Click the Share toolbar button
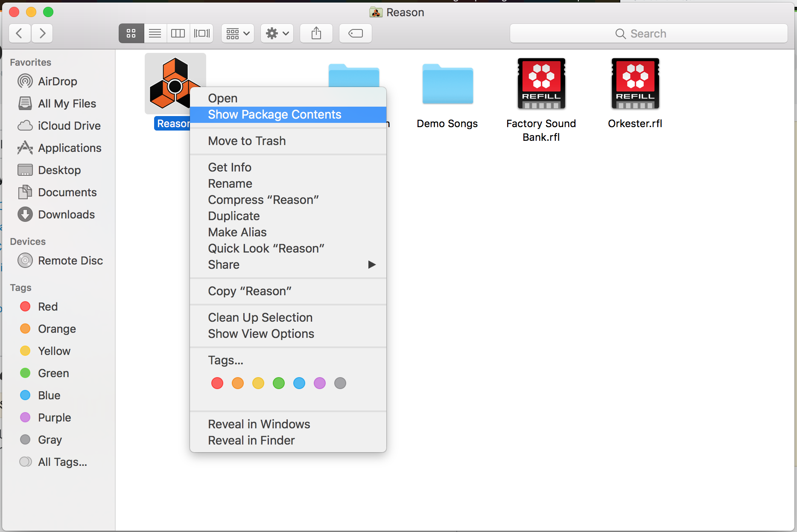The width and height of the screenshot is (797, 532). pos(316,33)
